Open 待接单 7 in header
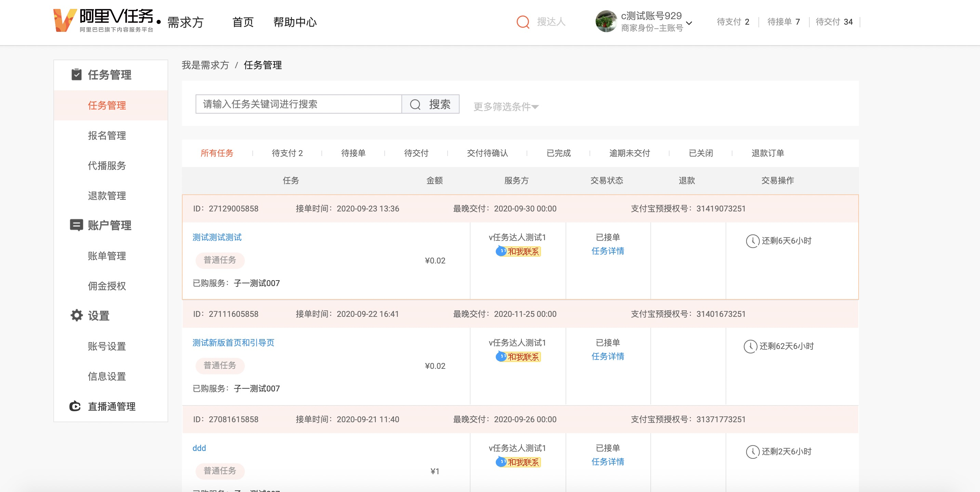The width and height of the screenshot is (980, 492). [x=783, y=22]
